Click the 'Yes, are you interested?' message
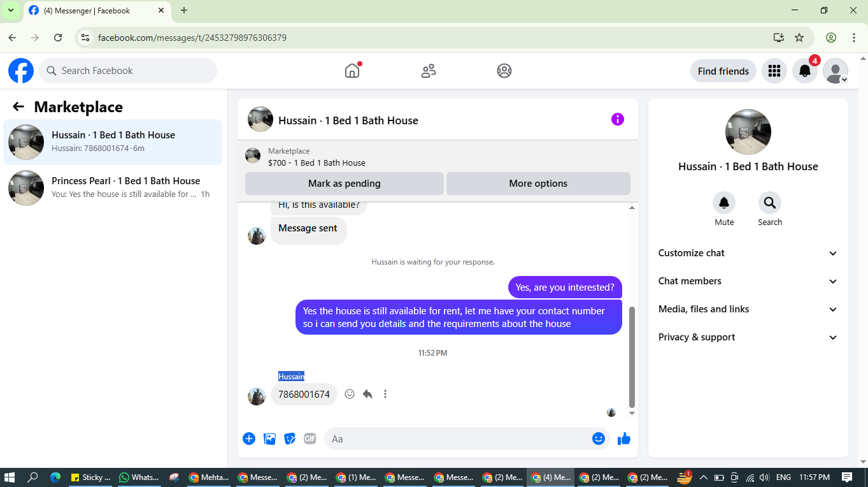 click(565, 287)
